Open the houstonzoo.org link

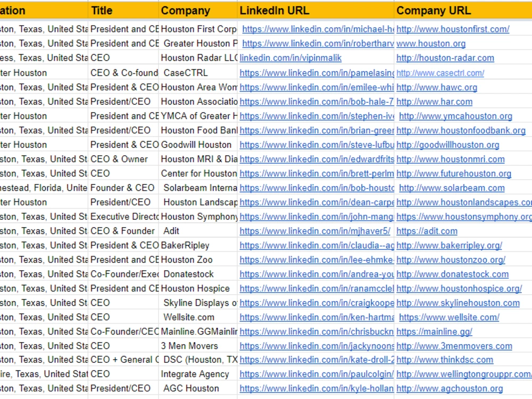click(x=451, y=260)
